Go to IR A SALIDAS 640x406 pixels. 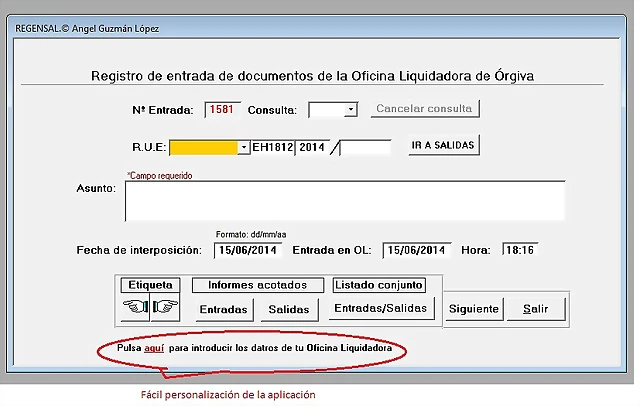(443, 145)
